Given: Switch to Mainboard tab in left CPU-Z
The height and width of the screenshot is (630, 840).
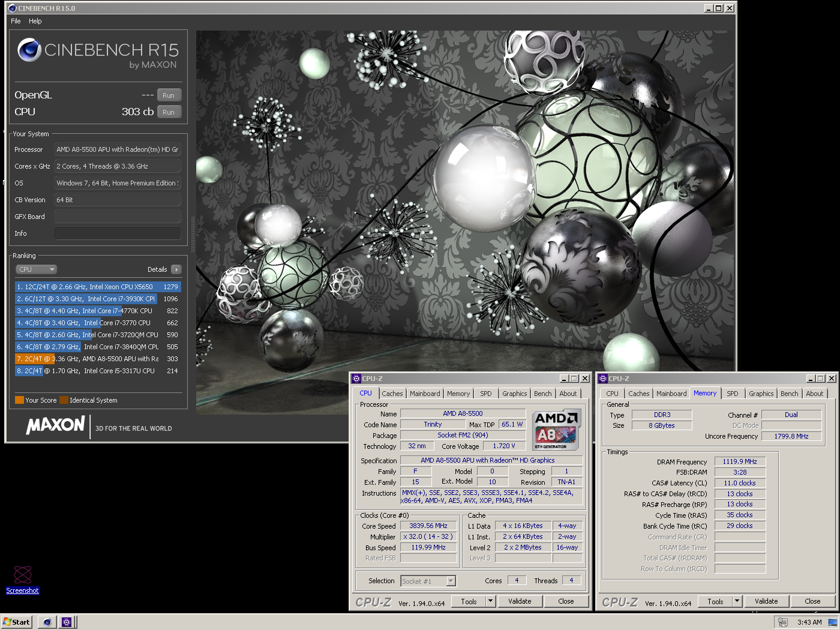Looking at the screenshot, I should point(425,394).
